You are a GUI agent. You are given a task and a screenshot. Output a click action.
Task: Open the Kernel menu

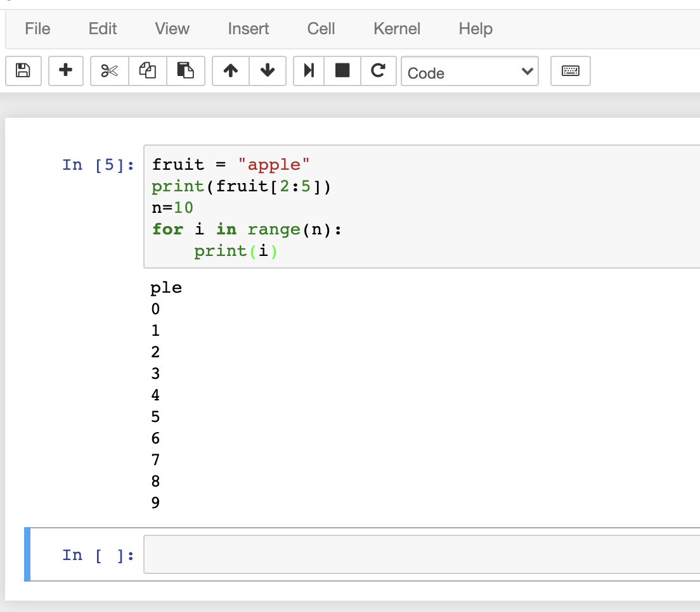[x=397, y=29]
